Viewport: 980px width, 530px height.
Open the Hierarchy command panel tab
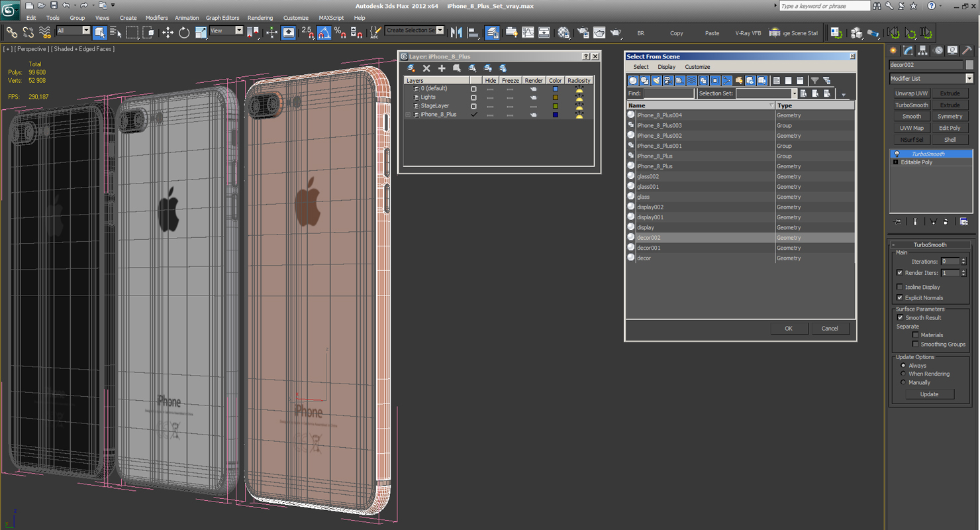pos(923,50)
